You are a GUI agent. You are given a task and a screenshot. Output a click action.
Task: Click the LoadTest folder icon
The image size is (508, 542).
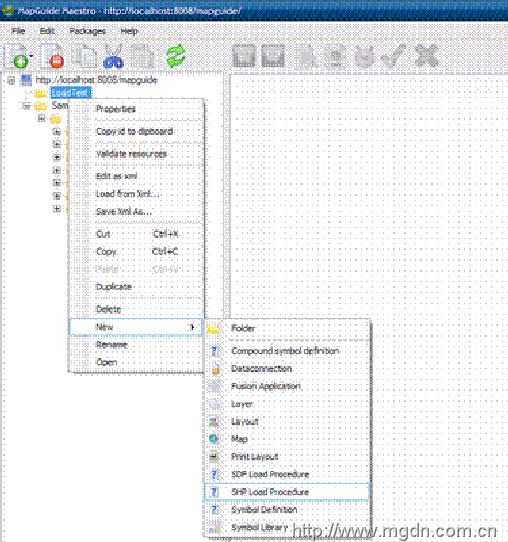point(41,93)
